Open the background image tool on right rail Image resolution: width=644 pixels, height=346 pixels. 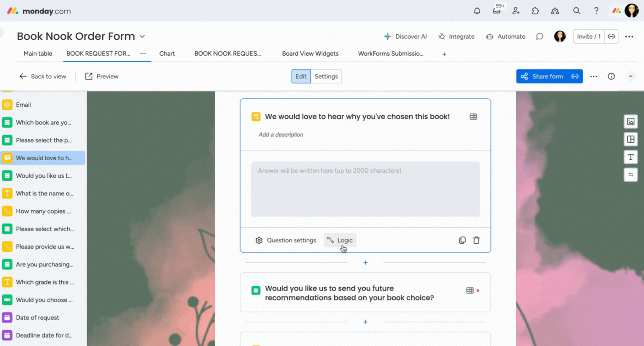coord(630,122)
